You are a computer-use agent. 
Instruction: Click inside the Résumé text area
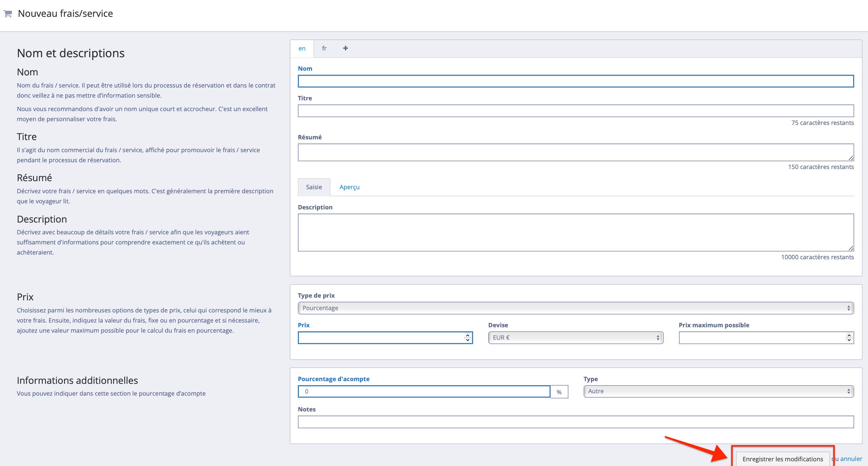coord(576,153)
